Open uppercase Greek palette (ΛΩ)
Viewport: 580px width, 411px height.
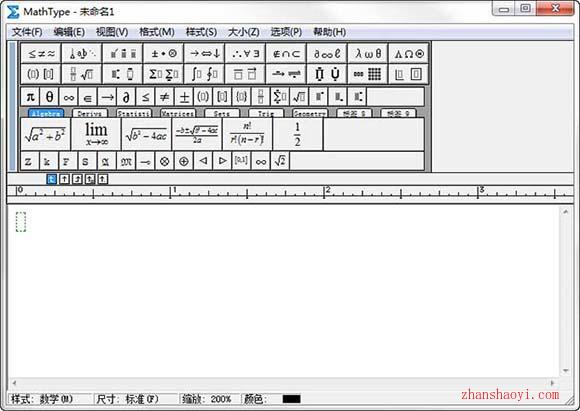[409, 54]
